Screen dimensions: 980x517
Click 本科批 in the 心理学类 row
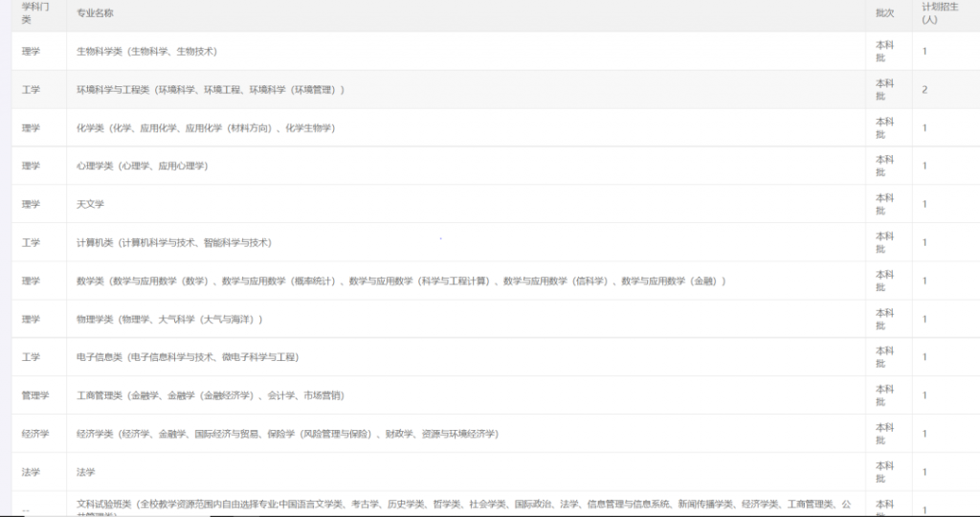[884, 166]
